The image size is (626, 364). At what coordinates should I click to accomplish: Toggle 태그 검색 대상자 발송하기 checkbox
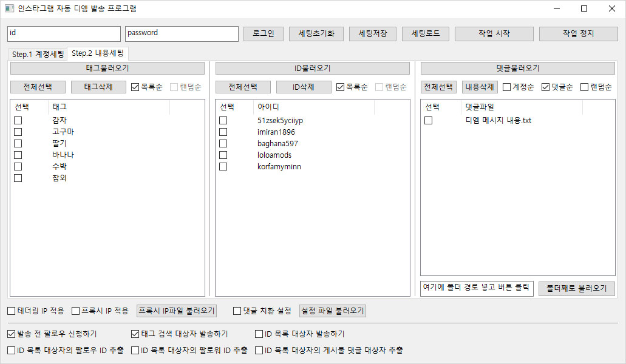click(135, 334)
